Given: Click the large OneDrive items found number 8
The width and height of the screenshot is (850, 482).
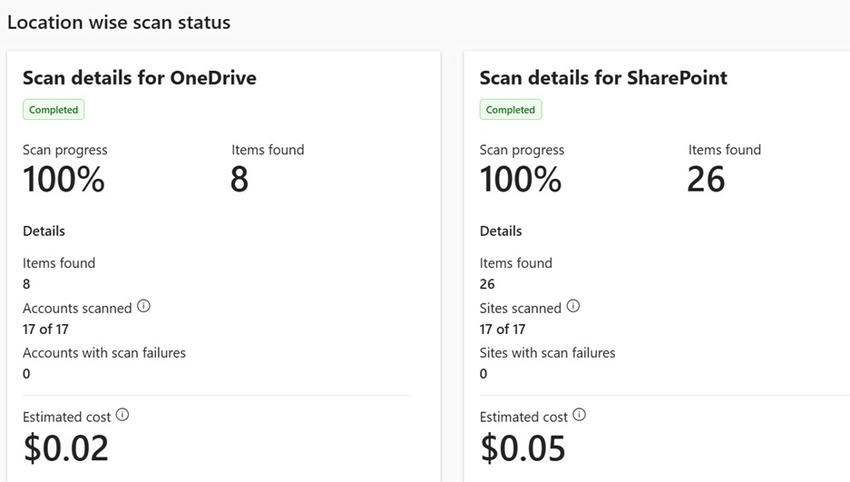Looking at the screenshot, I should click(x=239, y=180).
